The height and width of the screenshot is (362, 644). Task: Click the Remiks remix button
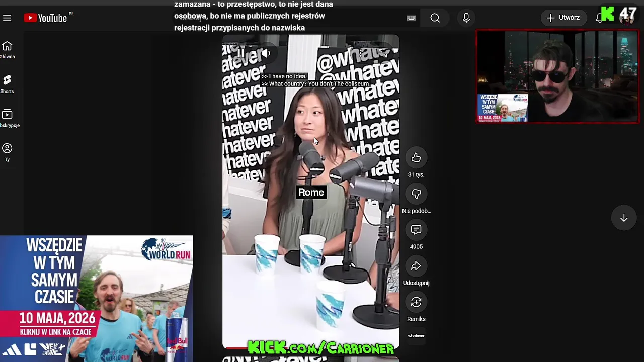click(416, 302)
